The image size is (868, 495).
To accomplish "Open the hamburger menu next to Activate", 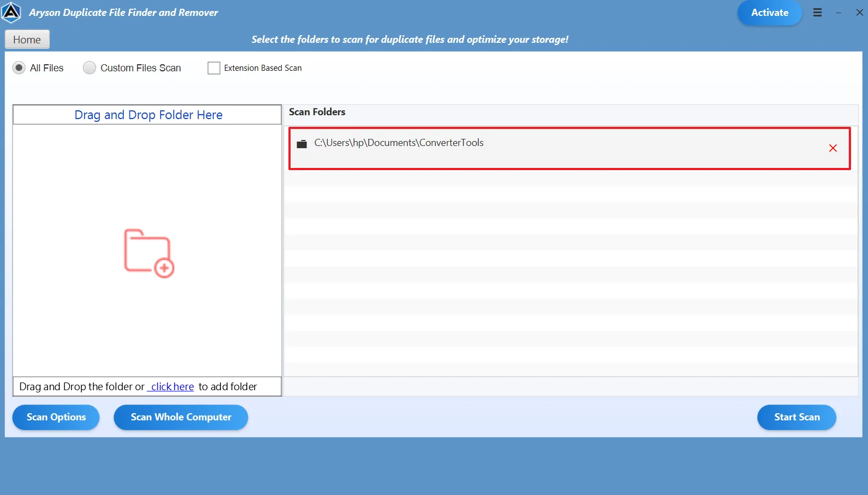I will point(817,13).
